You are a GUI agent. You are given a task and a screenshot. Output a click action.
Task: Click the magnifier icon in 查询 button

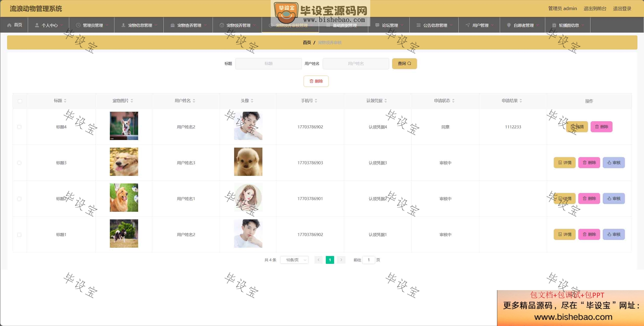(409, 63)
